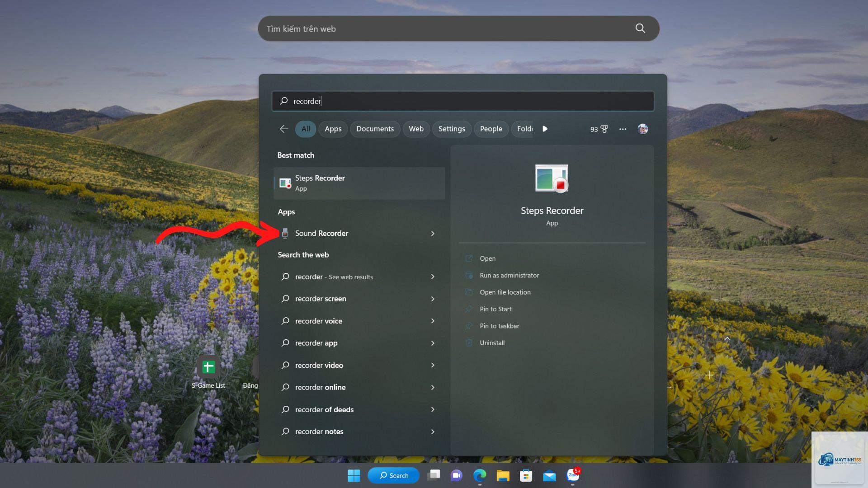
Task: Click Open in Steps Recorder panel
Action: pyautogui.click(x=487, y=258)
